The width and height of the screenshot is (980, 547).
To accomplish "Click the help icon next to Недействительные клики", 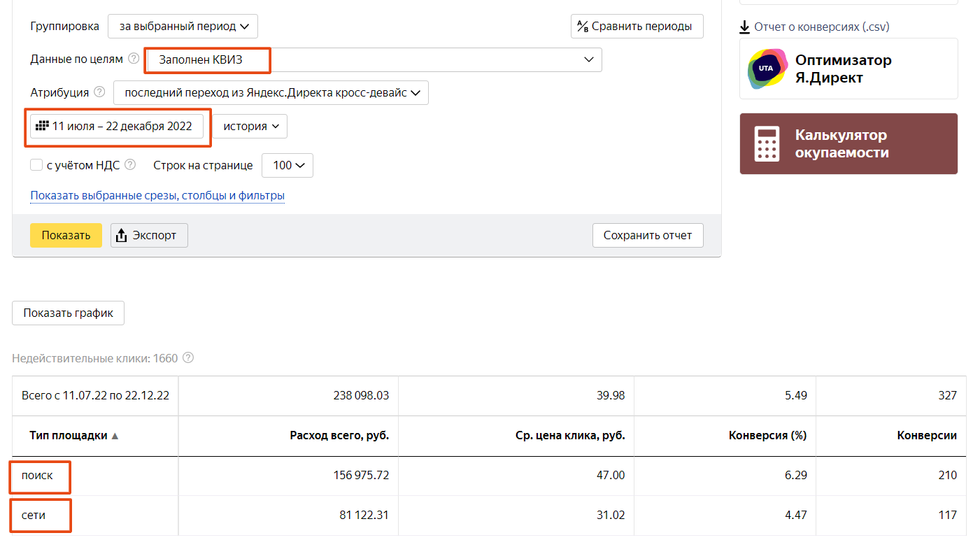I will (187, 358).
